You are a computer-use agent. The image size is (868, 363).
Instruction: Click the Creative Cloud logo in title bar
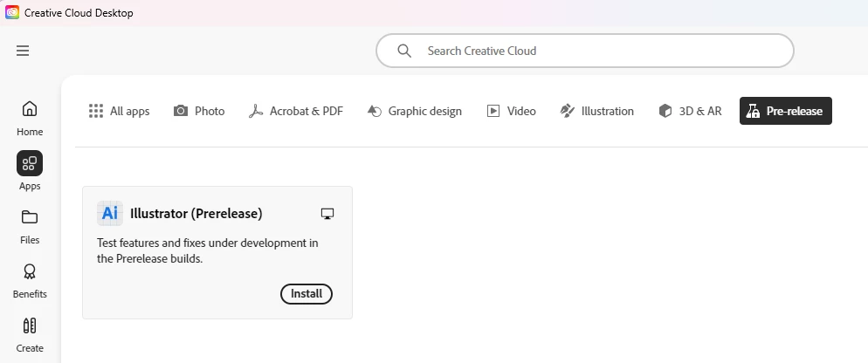click(x=12, y=12)
